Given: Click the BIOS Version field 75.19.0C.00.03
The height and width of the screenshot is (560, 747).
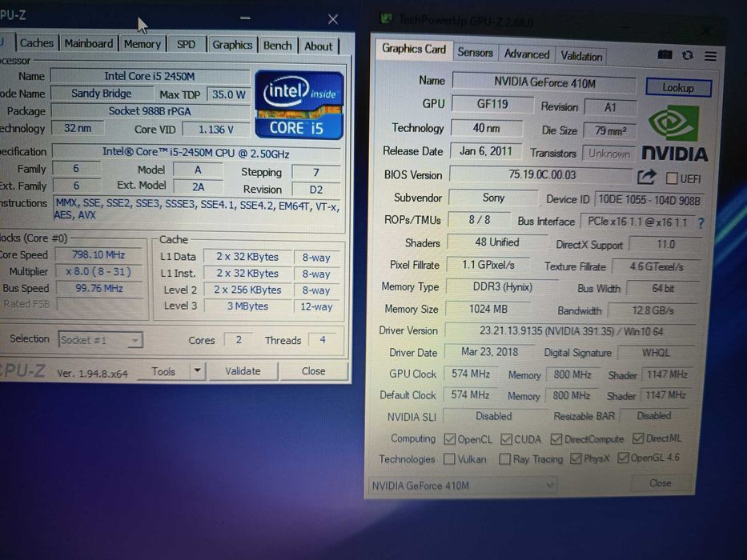Looking at the screenshot, I should pyautogui.click(x=541, y=174).
